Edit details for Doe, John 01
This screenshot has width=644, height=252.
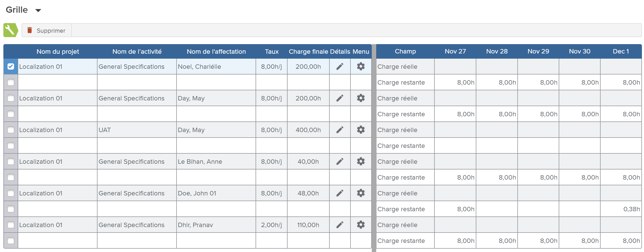(x=340, y=193)
